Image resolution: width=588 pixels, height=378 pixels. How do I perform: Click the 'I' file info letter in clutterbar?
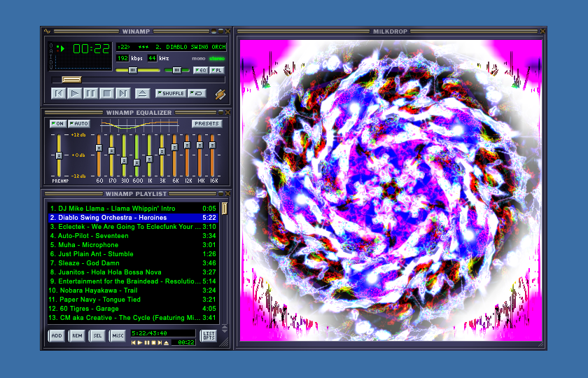(x=51, y=56)
